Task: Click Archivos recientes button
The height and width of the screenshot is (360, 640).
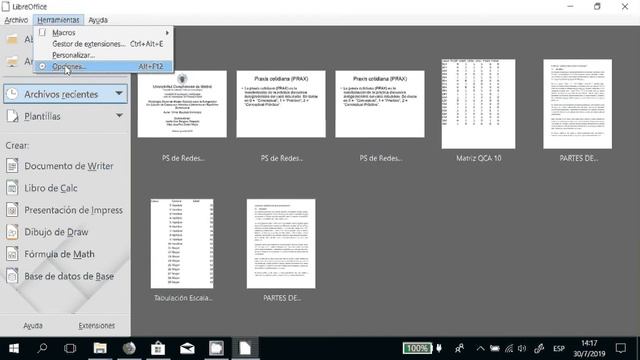Action: tap(65, 94)
